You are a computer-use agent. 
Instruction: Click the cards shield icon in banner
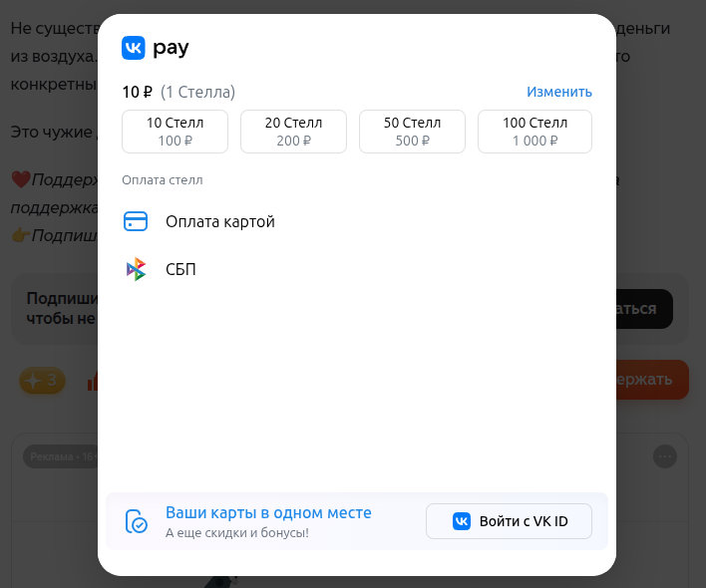(x=136, y=521)
